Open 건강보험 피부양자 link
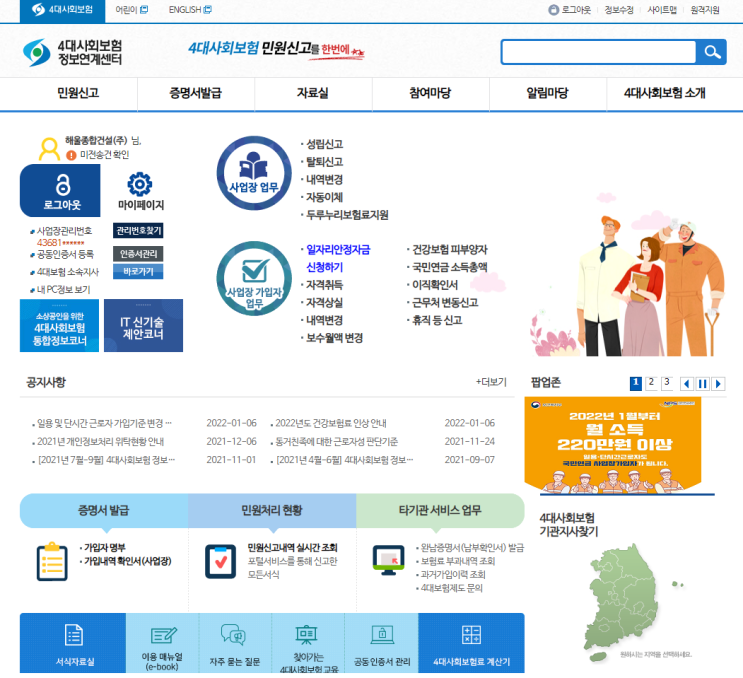743x678 pixels. [450, 249]
